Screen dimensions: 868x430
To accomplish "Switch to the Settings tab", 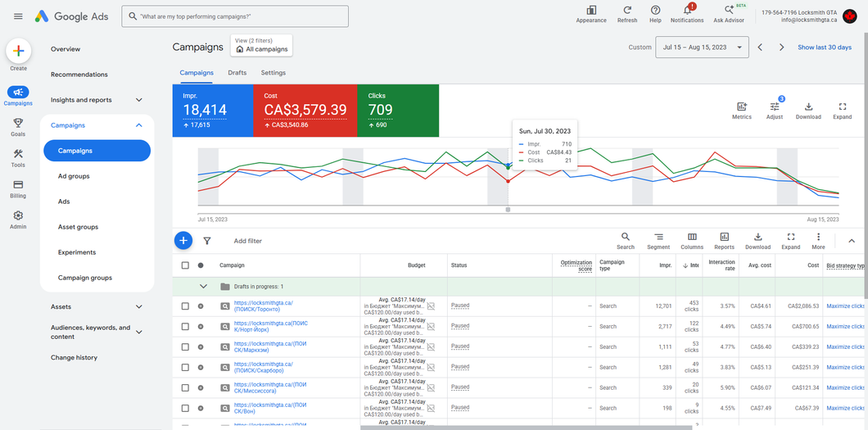I will pos(274,73).
